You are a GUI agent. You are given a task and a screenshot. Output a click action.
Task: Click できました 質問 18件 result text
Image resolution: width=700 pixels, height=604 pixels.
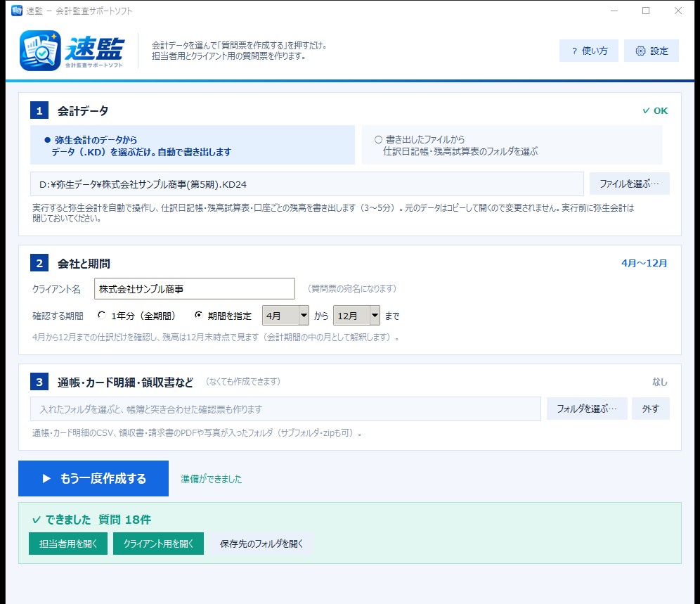tap(91, 520)
